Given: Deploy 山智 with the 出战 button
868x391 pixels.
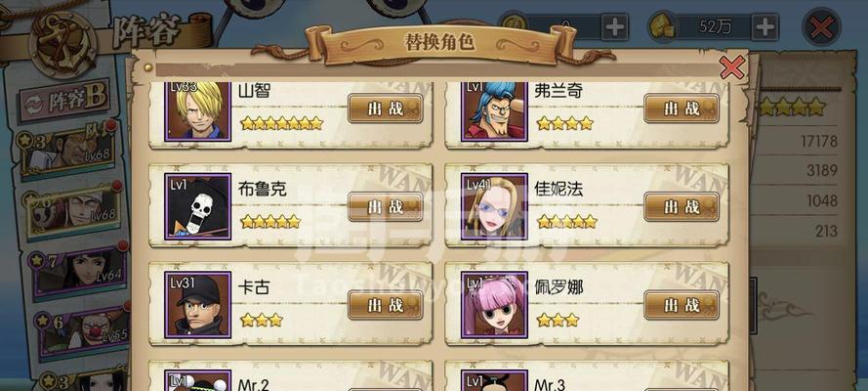Looking at the screenshot, I should [x=386, y=109].
